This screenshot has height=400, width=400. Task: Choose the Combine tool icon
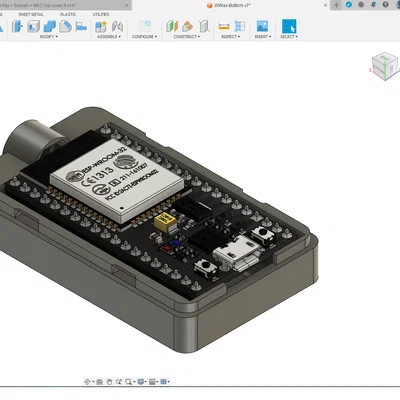(50, 26)
